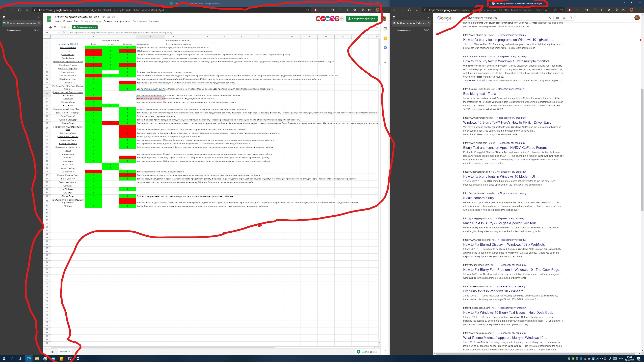Open Settings gear on Windows taskbar
644x362 pixels.
coord(78,358)
